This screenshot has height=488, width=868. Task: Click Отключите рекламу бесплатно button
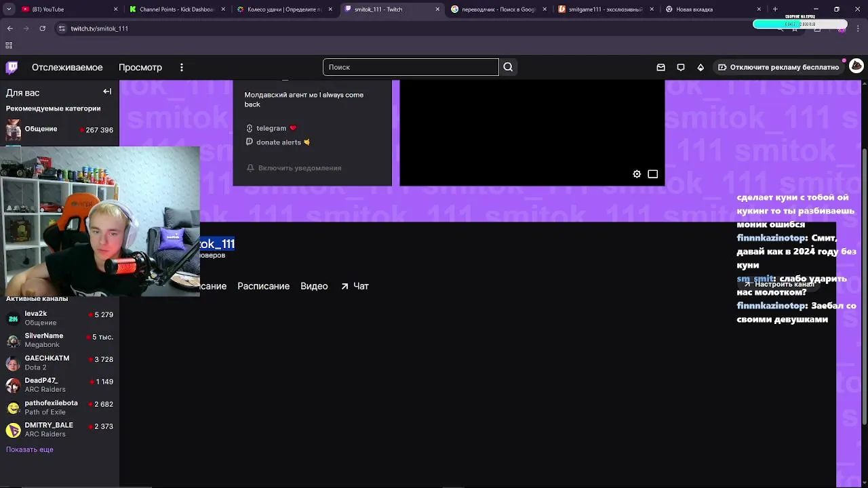(x=778, y=67)
